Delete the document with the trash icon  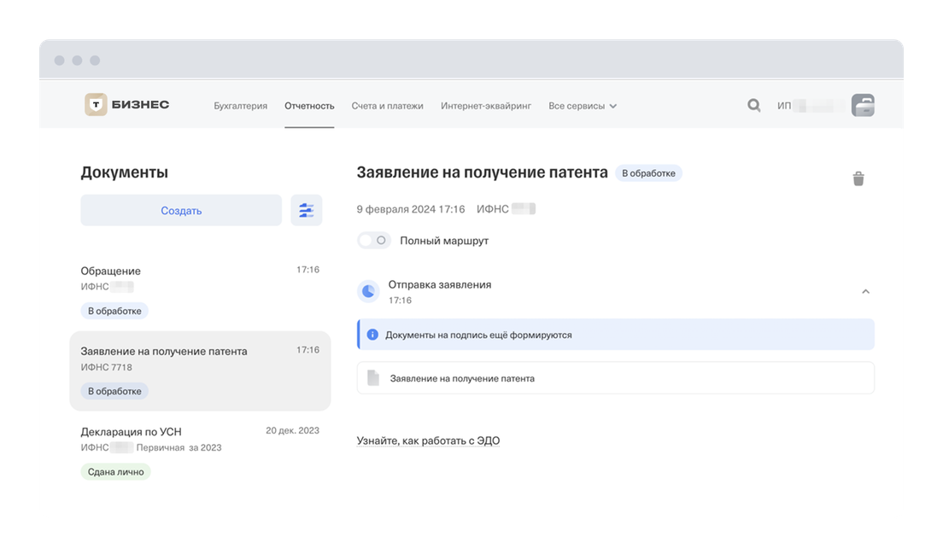point(858,178)
